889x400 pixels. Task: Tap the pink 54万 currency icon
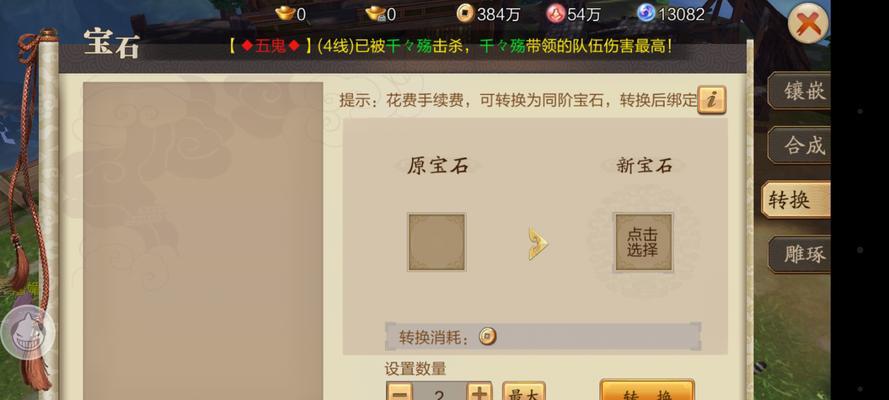[556, 13]
